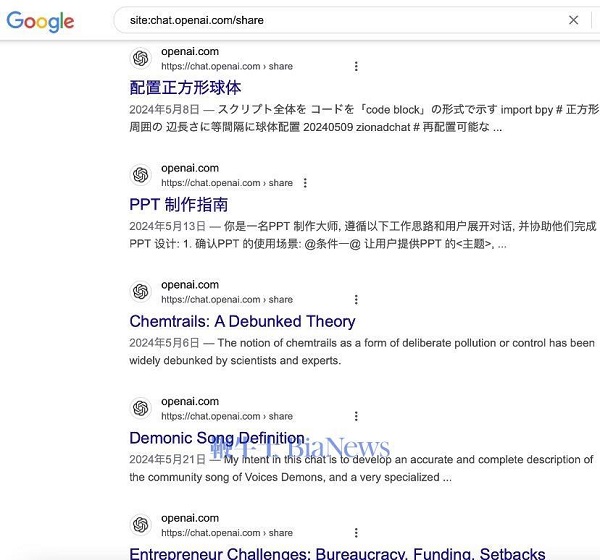Image resolution: width=600 pixels, height=560 pixels.
Task: Click the Google logo
Action: (41, 21)
